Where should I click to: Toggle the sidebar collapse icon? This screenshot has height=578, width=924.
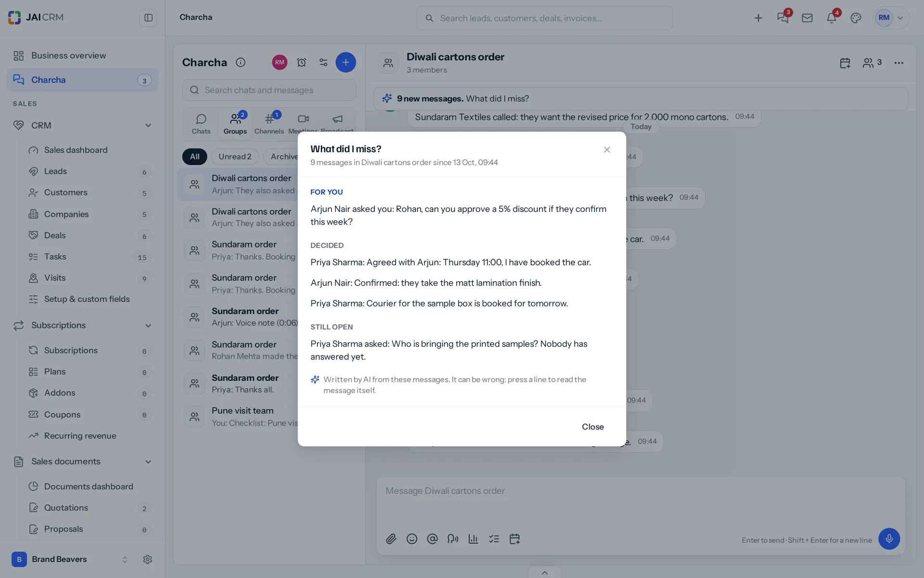148,18
